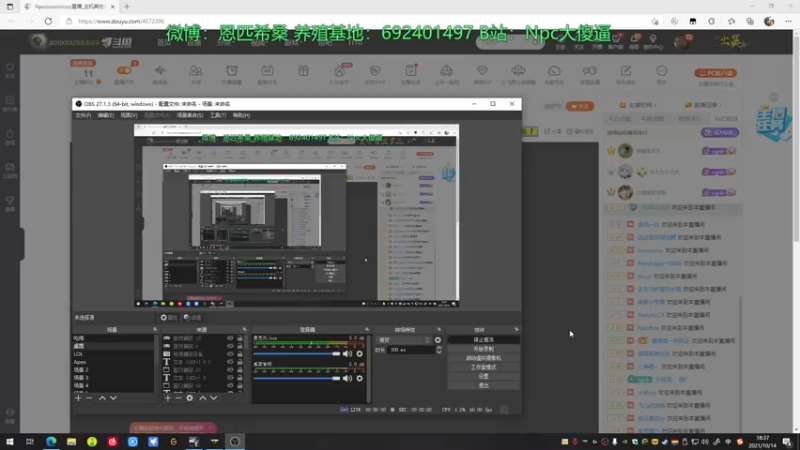800x450 pixels.
Task: Remove selected source with the minus icon
Action: coord(179,398)
